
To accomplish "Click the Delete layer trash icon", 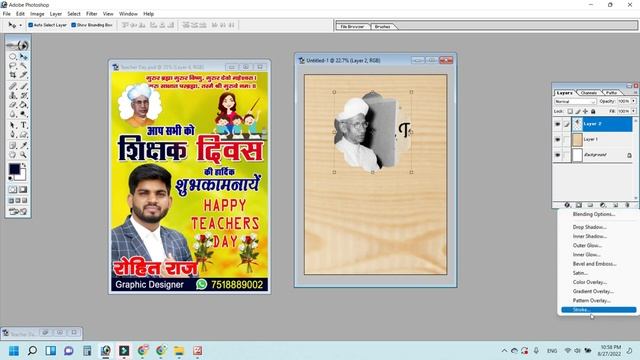I will pyautogui.click(x=627, y=205).
